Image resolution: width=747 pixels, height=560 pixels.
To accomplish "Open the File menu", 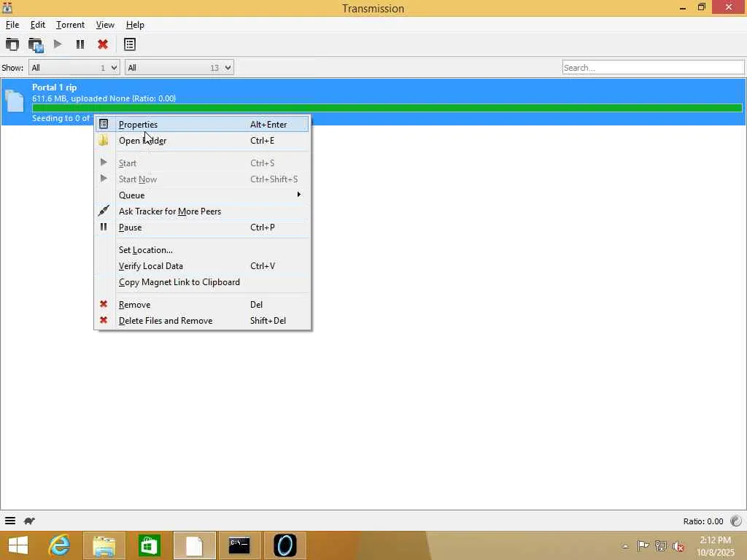I will pos(12,25).
